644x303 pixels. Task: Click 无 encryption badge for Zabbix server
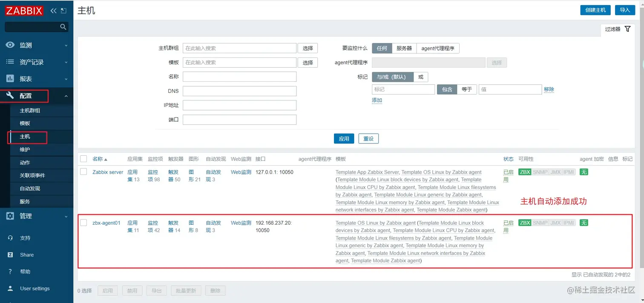tap(584, 172)
